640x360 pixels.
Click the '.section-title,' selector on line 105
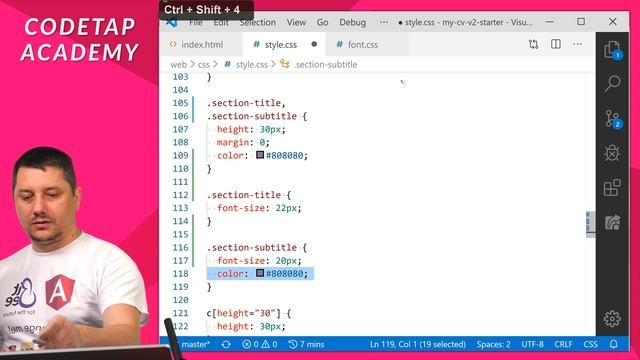click(x=246, y=103)
